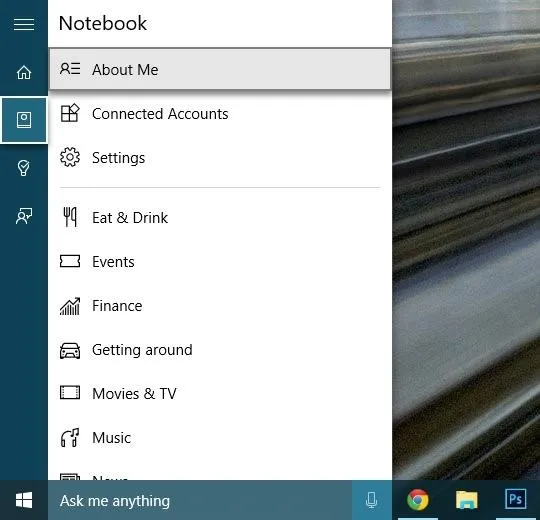This screenshot has width=540, height=520.
Task: Open the Windows Start button
Action: coord(24,500)
